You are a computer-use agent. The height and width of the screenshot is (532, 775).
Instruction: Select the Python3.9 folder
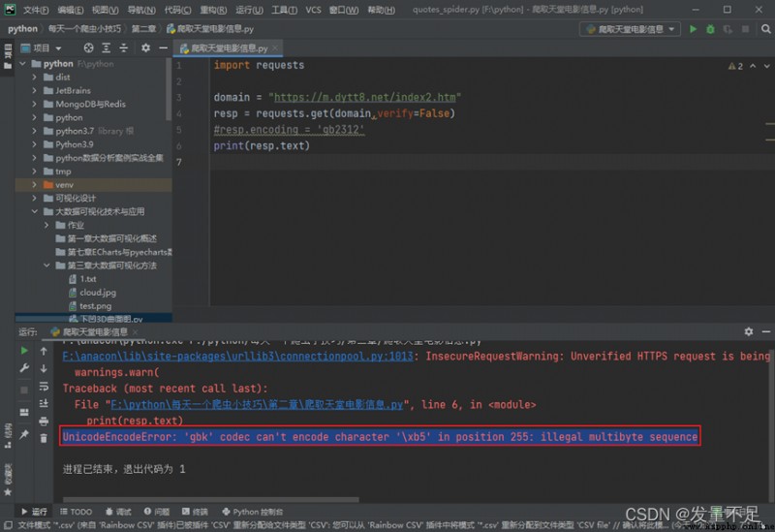tap(75, 144)
